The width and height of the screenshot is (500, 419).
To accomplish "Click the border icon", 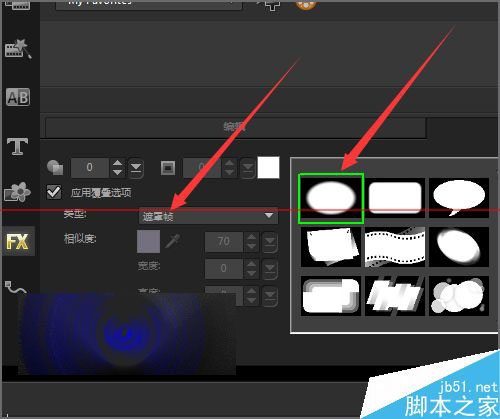I will 168,168.
